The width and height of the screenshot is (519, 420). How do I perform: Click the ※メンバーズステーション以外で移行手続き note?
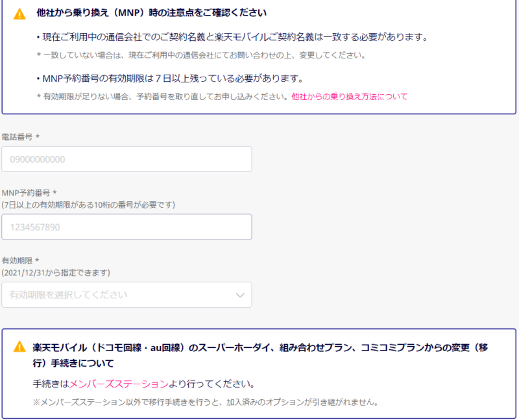(x=206, y=402)
